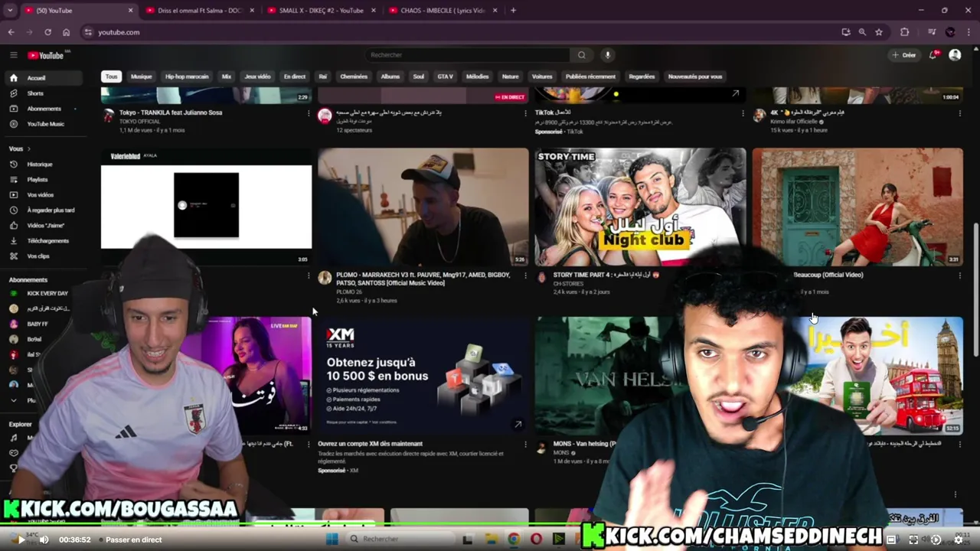980x551 pixels.
Task: Switch to CHAOS - IMBECILE browser tab
Action: tap(443, 11)
